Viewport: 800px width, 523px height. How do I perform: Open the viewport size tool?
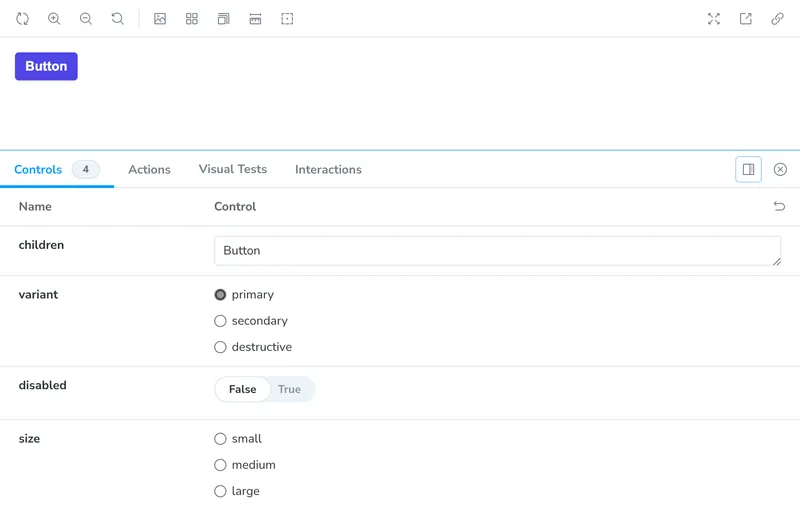(224, 19)
